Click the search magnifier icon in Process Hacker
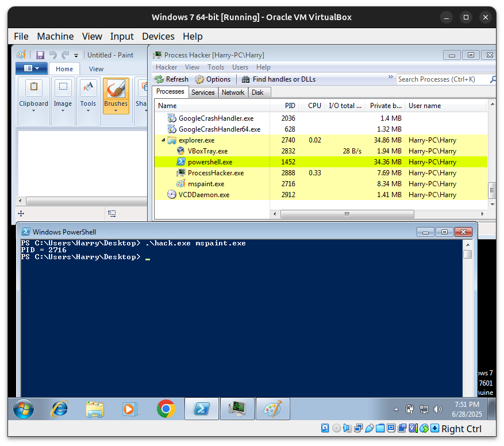The height and width of the screenshot is (446, 504). click(493, 79)
